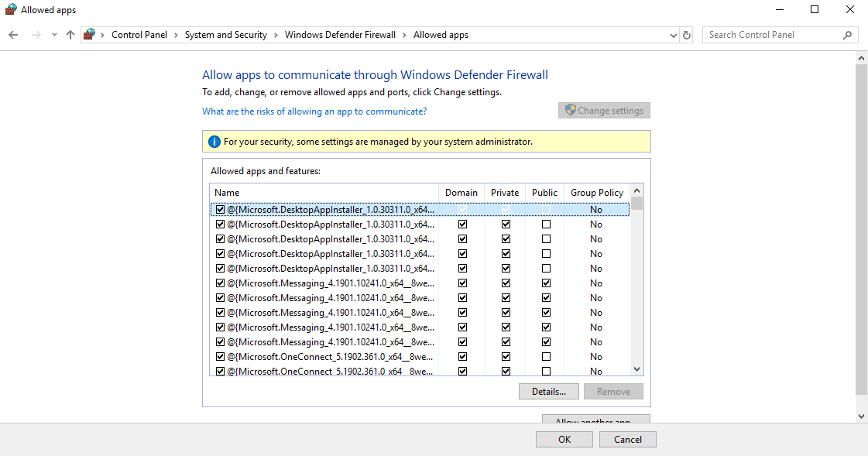The height and width of the screenshot is (456, 868).
Task: Click the page scrollbar down arrow
Action: click(x=861, y=417)
